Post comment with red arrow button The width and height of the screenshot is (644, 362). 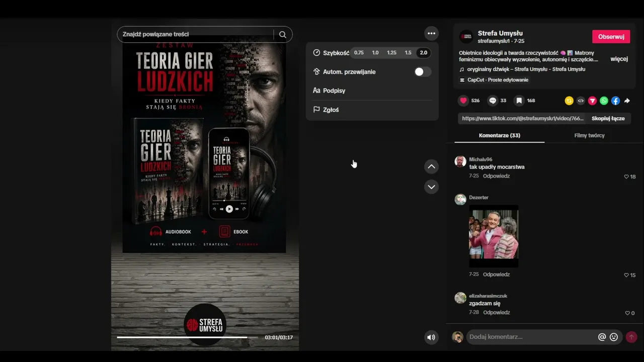(x=631, y=337)
